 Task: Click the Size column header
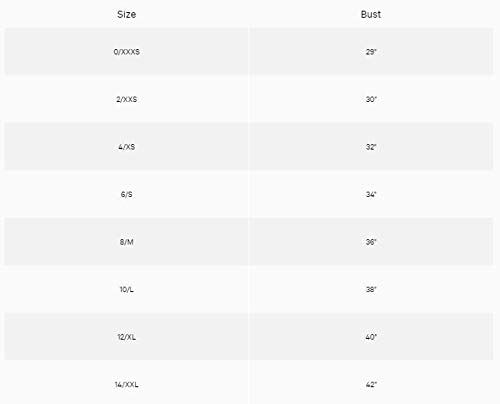coord(126,14)
